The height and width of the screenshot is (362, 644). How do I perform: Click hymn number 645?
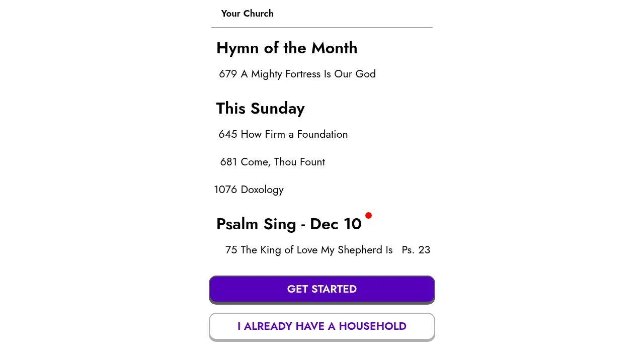(x=228, y=134)
